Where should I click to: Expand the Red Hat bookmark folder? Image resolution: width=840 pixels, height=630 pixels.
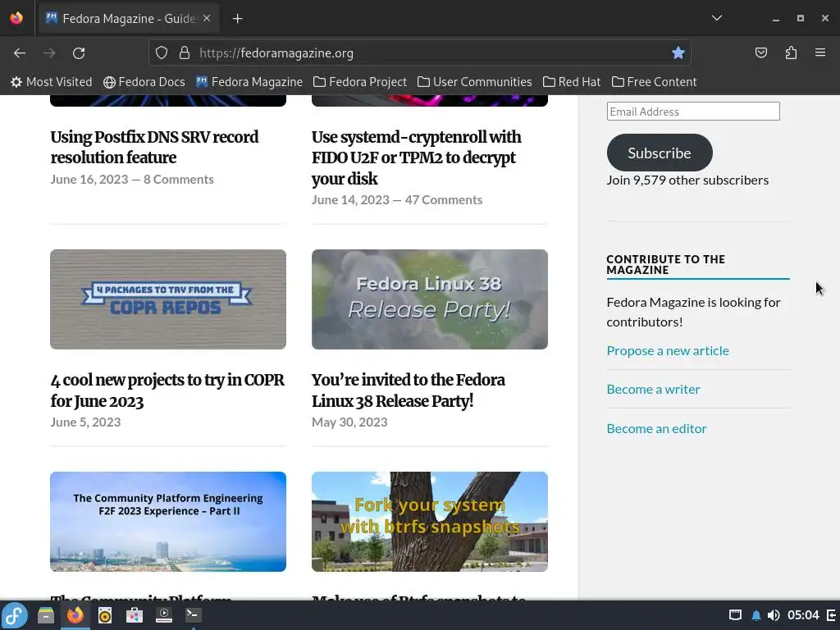(572, 82)
